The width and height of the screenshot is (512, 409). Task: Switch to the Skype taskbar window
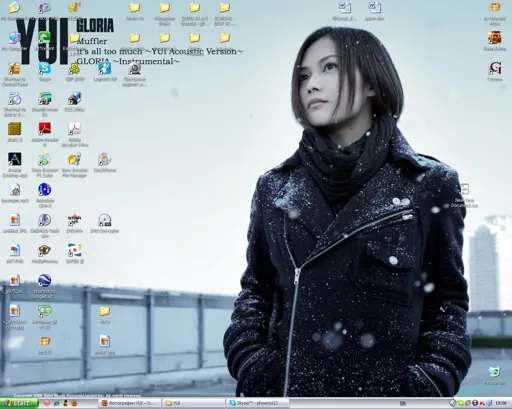pos(257,403)
